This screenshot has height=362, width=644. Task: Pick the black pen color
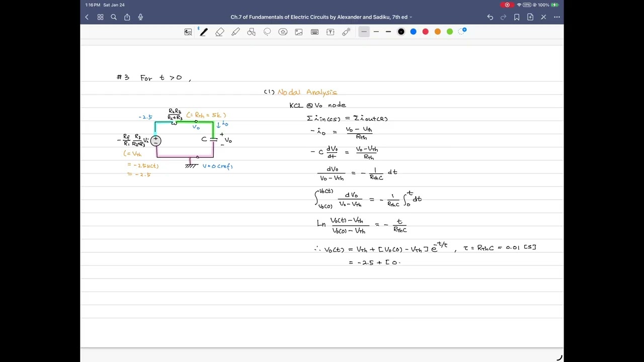[x=401, y=32]
